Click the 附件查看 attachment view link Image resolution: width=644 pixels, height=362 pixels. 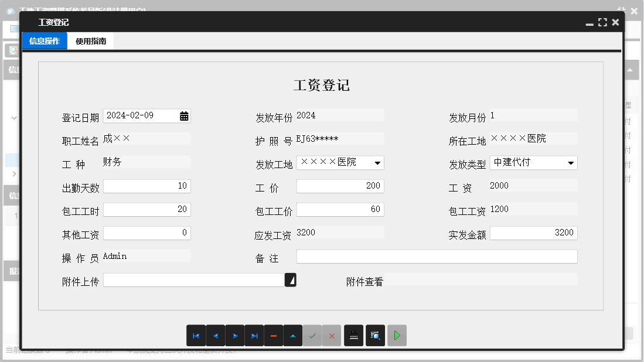click(x=364, y=281)
